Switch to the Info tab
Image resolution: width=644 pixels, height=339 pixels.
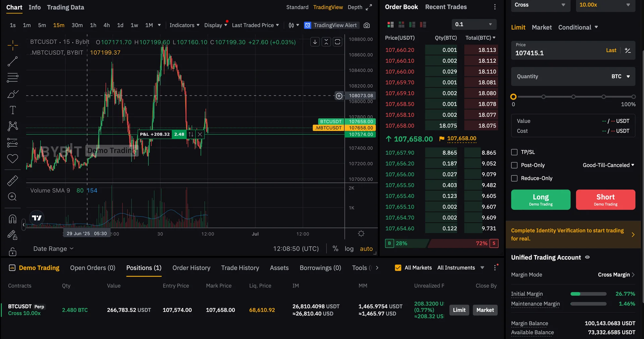(35, 7)
